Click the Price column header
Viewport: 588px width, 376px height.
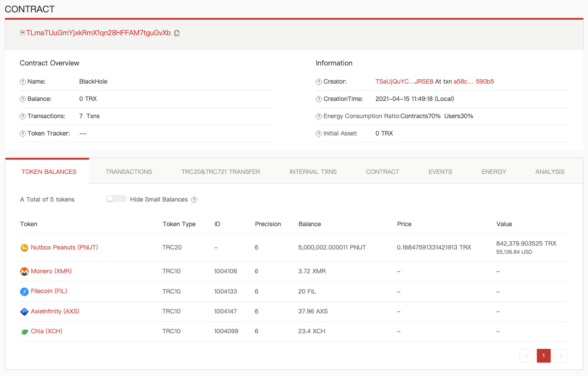point(404,224)
